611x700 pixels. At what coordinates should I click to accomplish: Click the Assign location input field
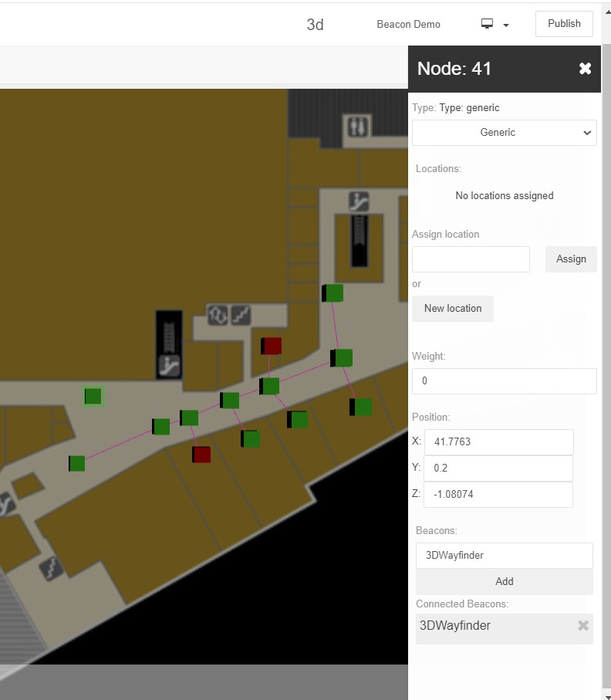click(x=471, y=259)
